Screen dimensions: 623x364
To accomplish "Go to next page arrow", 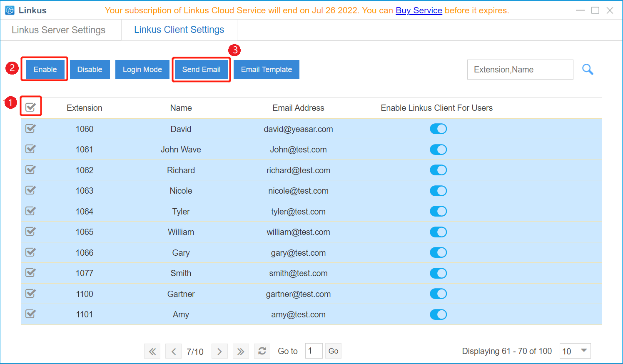I will [x=219, y=352].
